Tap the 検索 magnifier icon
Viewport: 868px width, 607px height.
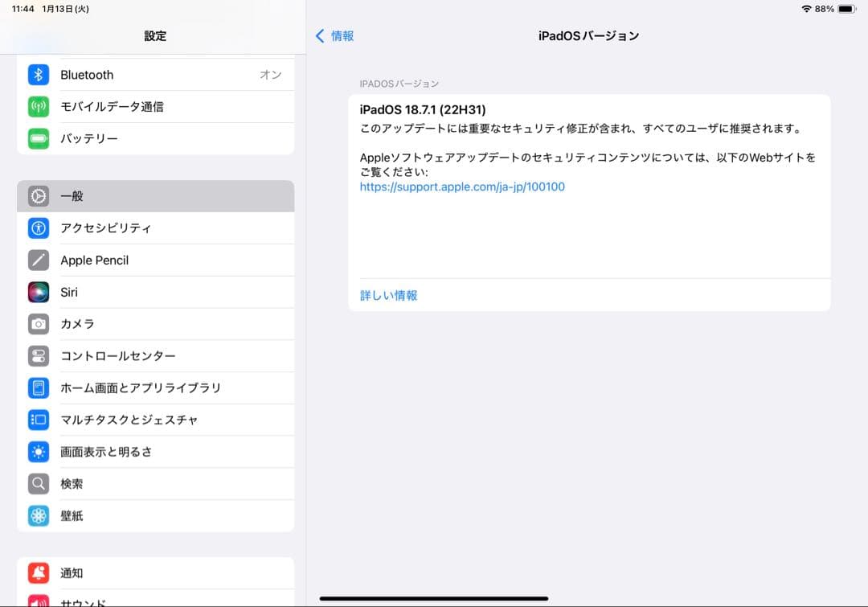39,483
